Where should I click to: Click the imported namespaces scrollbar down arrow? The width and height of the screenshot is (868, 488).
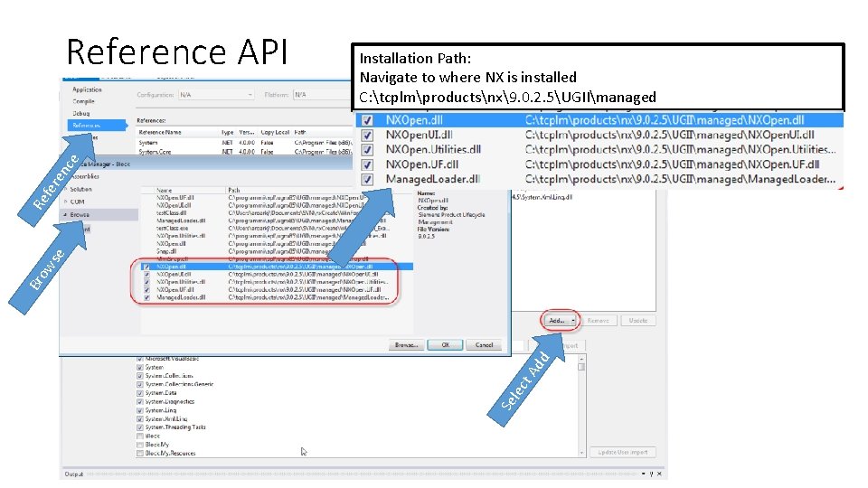click(x=581, y=453)
